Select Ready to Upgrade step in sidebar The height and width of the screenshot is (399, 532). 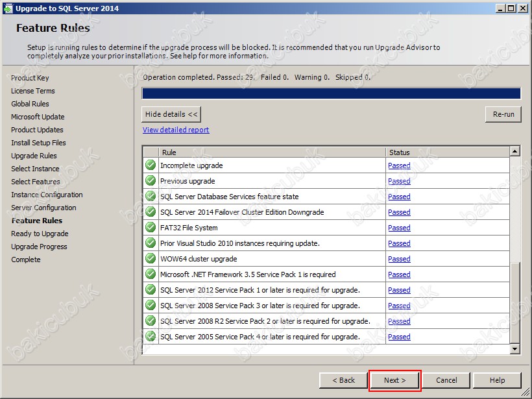pyautogui.click(x=40, y=234)
